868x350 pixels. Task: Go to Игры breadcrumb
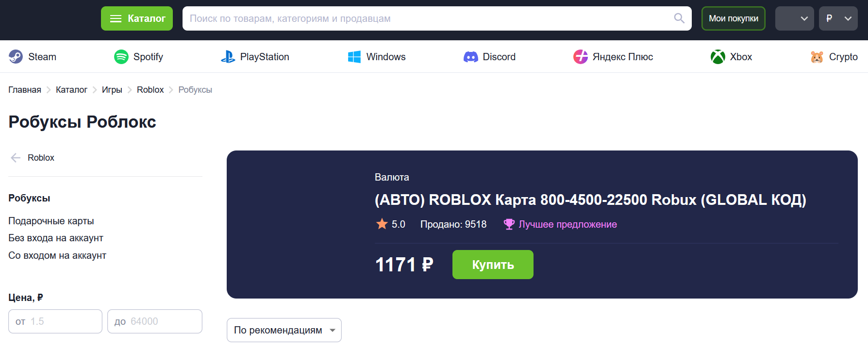coord(112,90)
